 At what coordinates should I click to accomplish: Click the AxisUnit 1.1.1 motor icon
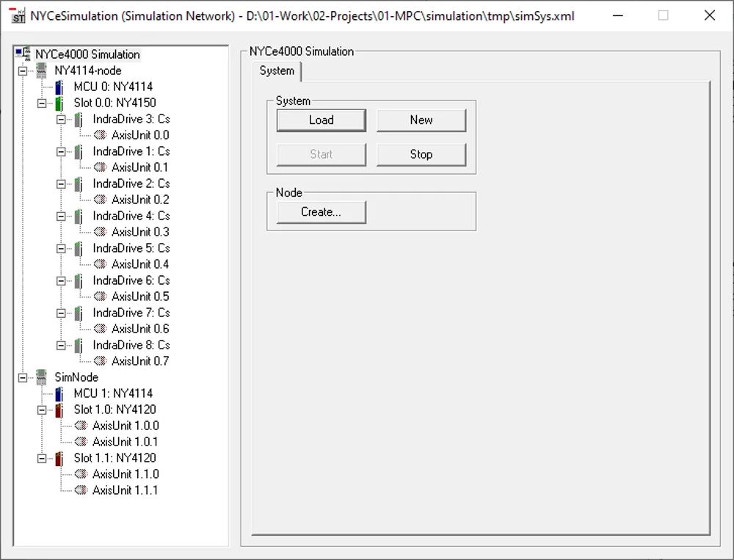tap(81, 490)
